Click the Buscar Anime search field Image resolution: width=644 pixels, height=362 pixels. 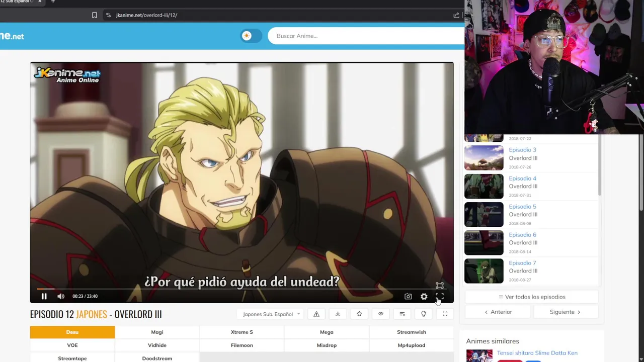366,36
